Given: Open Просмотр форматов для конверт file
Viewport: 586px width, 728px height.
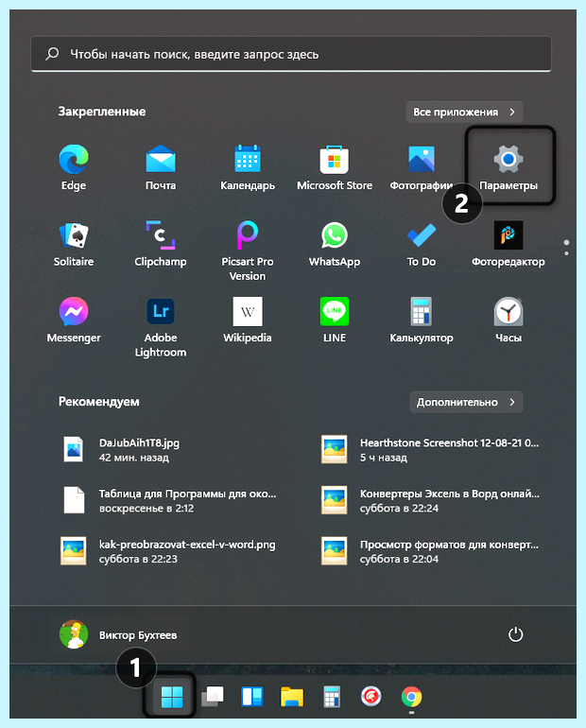Looking at the screenshot, I should click(430, 551).
